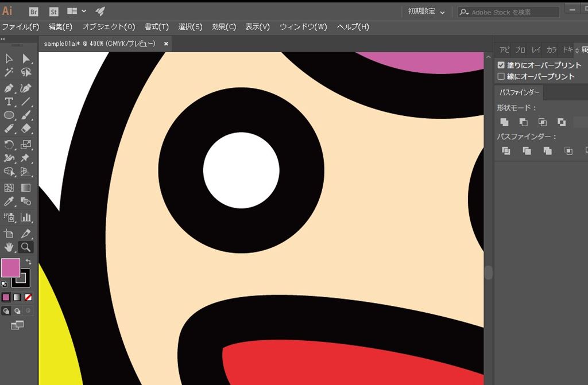The width and height of the screenshot is (588, 385).
Task: Enable the 線にオーバープリント checkbox
Action: 501,76
